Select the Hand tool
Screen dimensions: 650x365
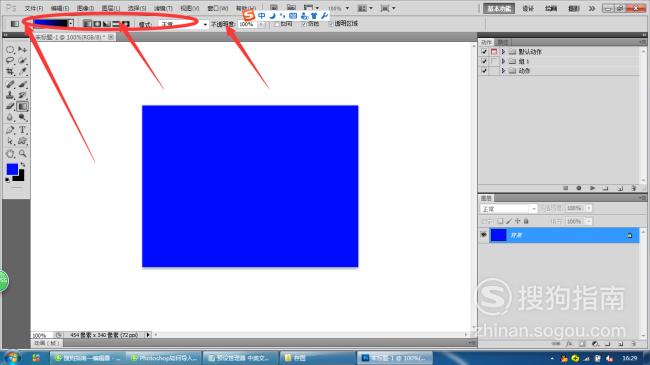click(10, 153)
